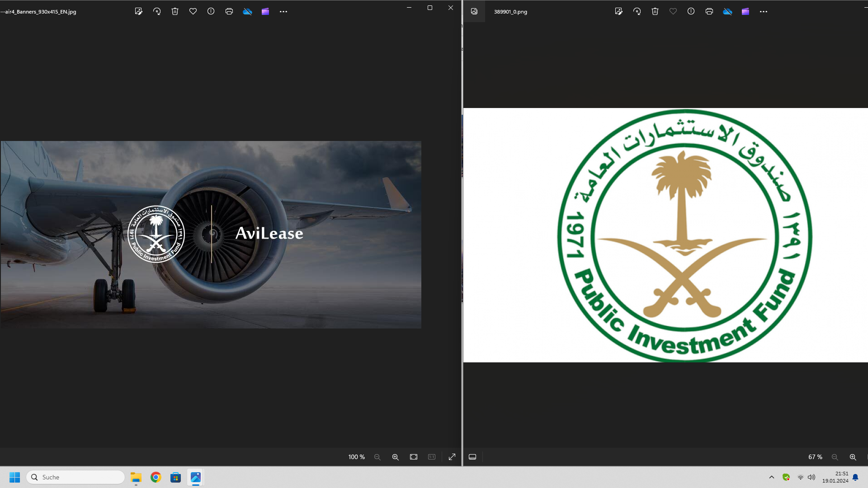Toggle favorite heart for 389901_0.png

[x=673, y=12]
